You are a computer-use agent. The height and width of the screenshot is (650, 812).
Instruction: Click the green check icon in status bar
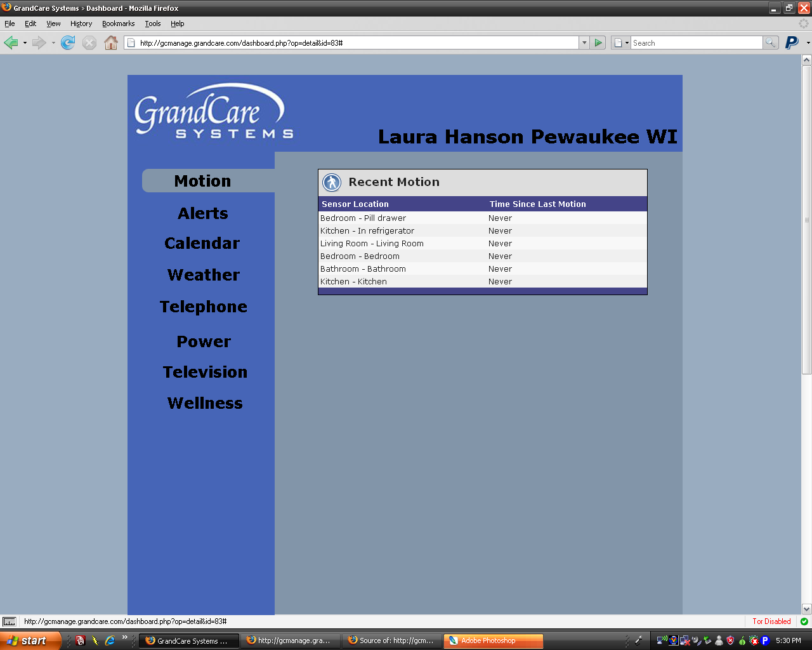coord(804,621)
